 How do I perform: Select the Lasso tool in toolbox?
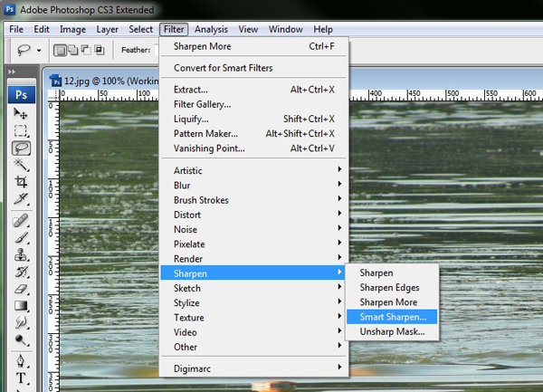(x=21, y=148)
